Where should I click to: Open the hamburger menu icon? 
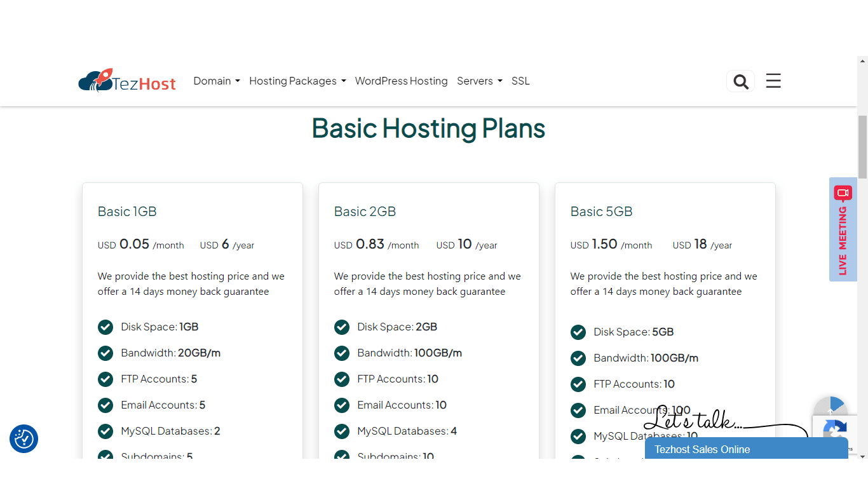[773, 81]
